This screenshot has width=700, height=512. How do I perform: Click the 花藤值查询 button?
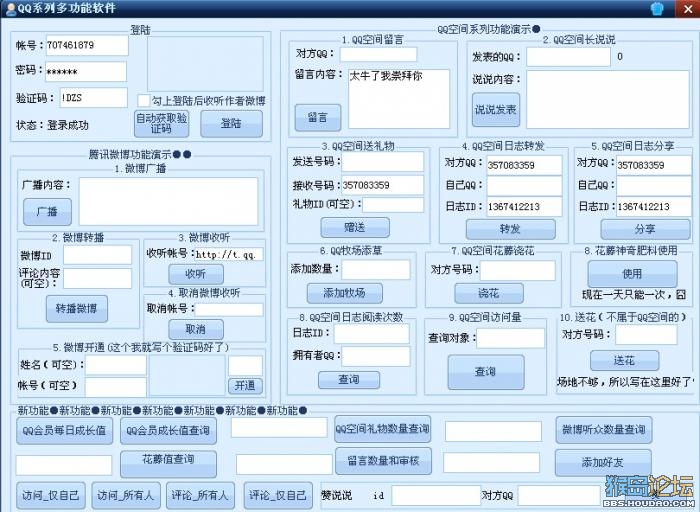tap(168, 464)
